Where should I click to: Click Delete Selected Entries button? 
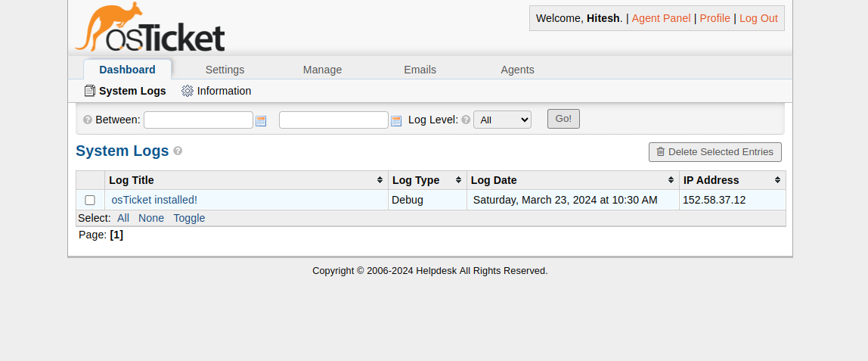pyautogui.click(x=715, y=152)
